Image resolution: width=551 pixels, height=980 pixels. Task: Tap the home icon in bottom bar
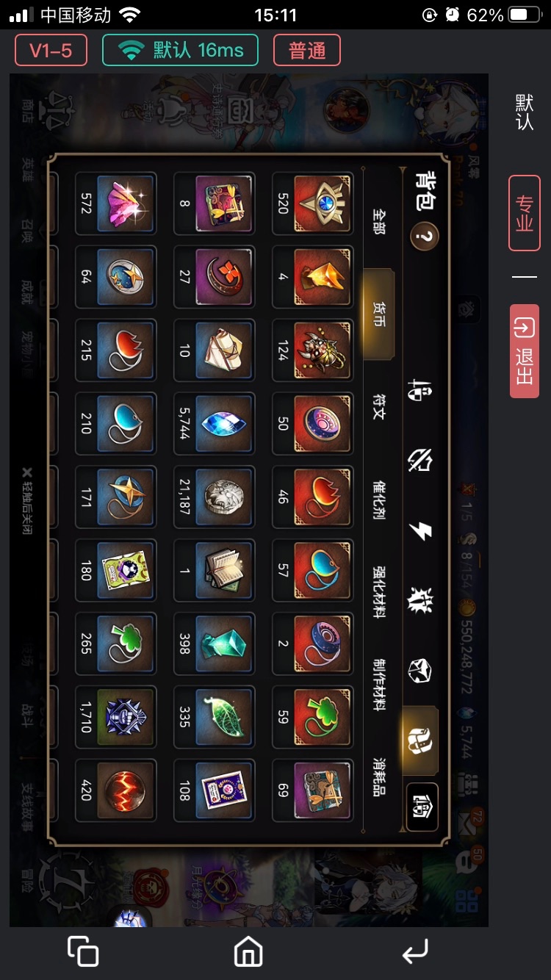[x=248, y=952]
